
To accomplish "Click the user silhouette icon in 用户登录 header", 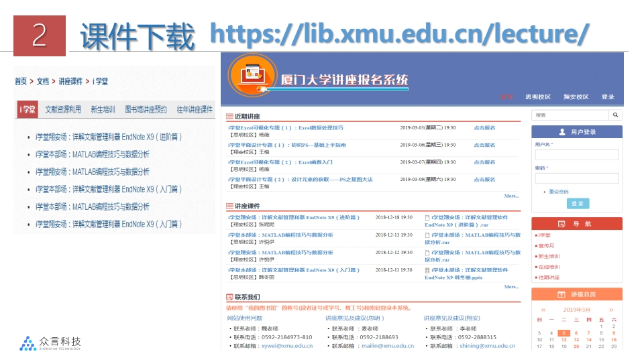I will [x=561, y=132].
